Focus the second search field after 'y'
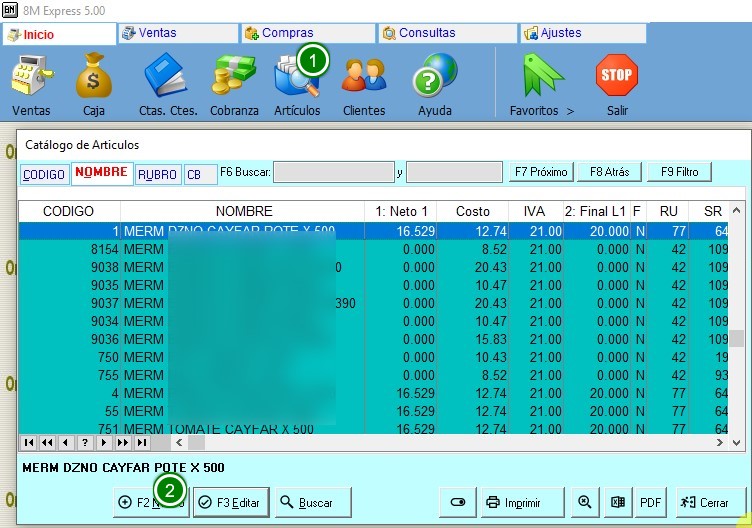 (x=454, y=172)
